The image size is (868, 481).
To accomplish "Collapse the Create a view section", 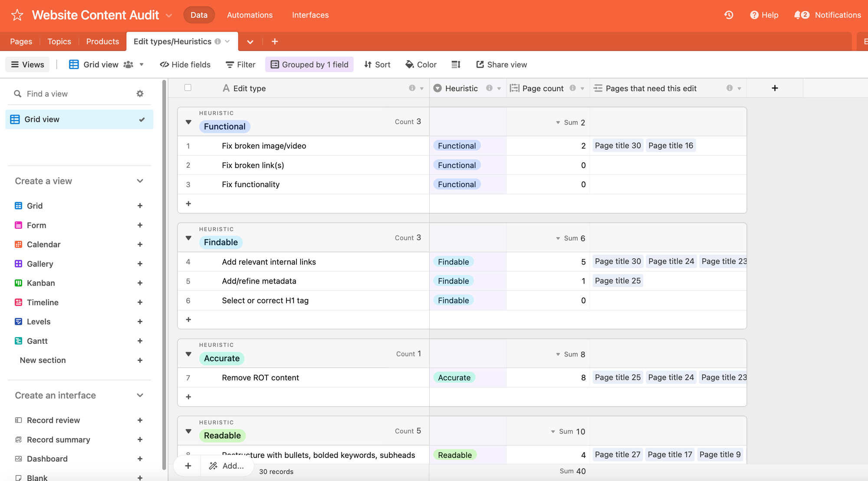I will click(x=140, y=181).
